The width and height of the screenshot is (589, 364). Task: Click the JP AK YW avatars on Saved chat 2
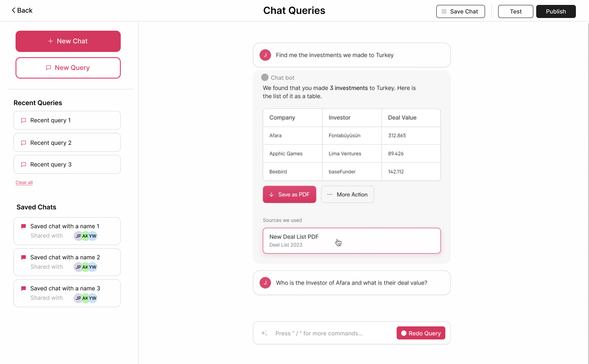[x=86, y=267]
